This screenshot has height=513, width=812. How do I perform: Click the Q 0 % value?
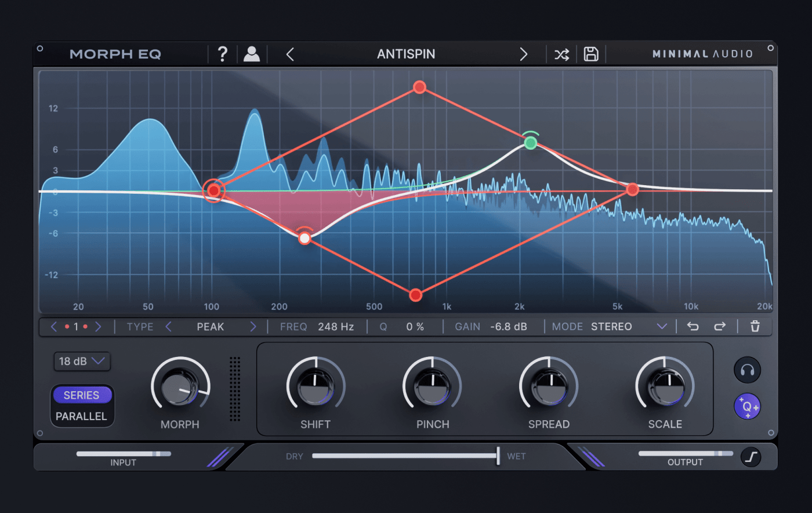tap(415, 327)
